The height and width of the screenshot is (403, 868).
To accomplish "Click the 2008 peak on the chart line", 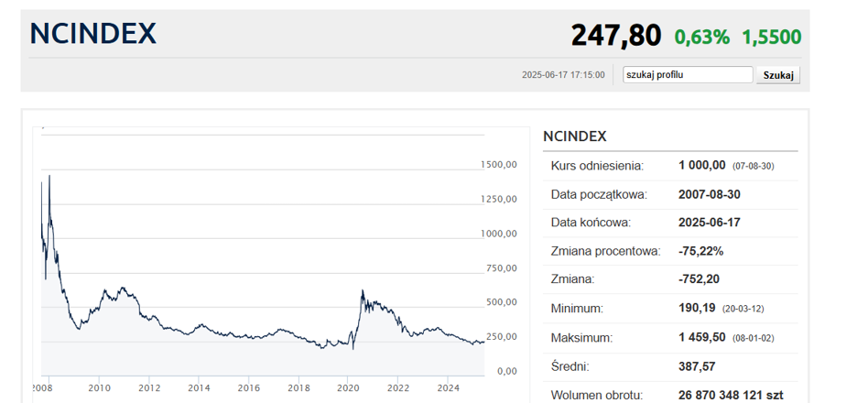I will [x=49, y=176].
